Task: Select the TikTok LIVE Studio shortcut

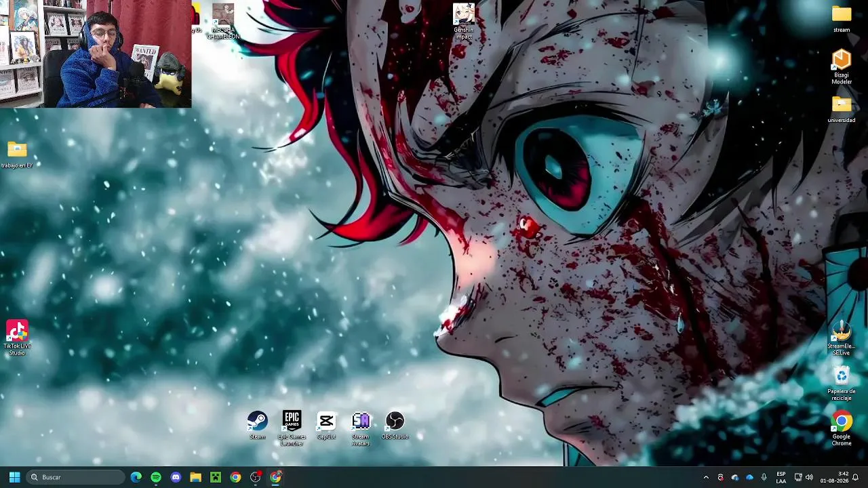Action: click(x=17, y=338)
